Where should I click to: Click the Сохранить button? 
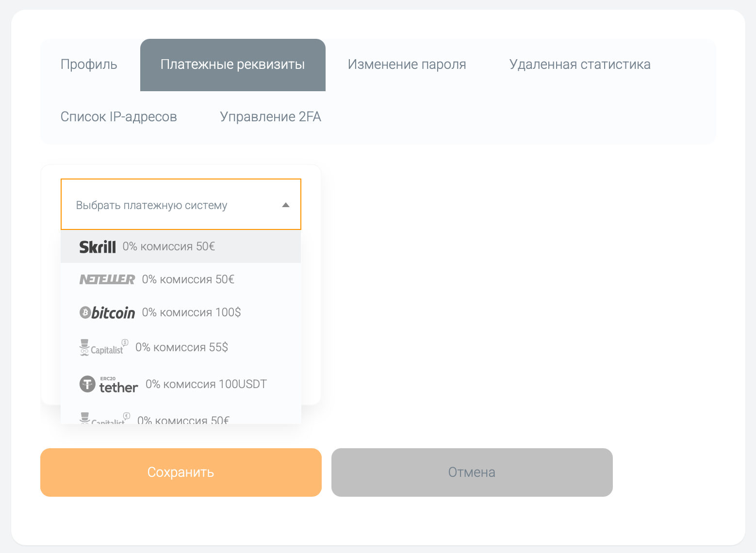pos(181,472)
